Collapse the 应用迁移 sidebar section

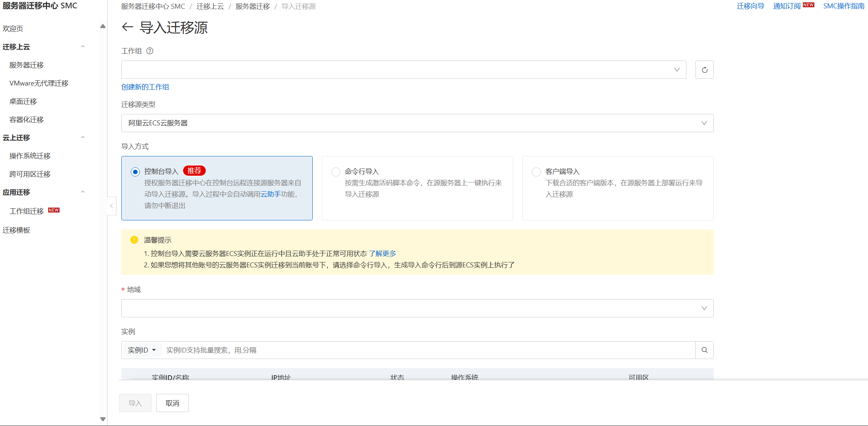click(83, 192)
